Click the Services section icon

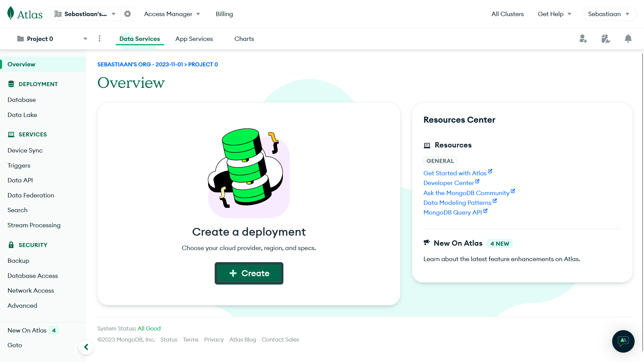tap(11, 134)
